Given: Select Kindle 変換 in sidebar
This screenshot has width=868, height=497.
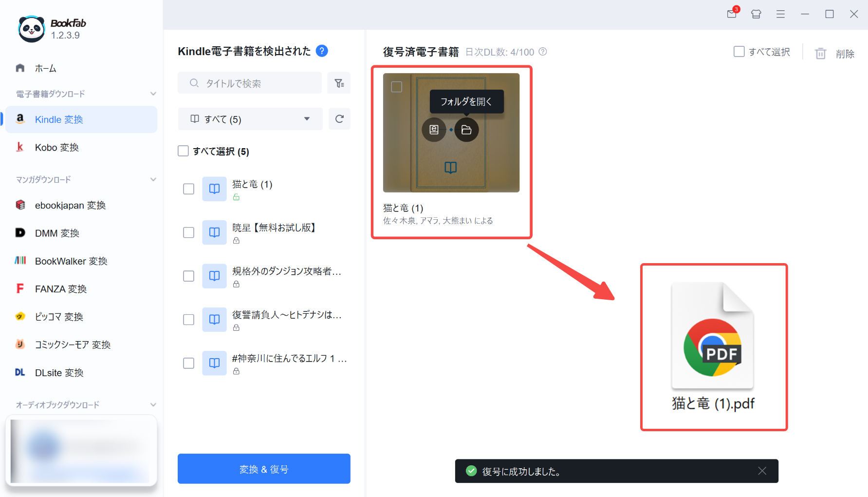Looking at the screenshot, I should click(81, 119).
